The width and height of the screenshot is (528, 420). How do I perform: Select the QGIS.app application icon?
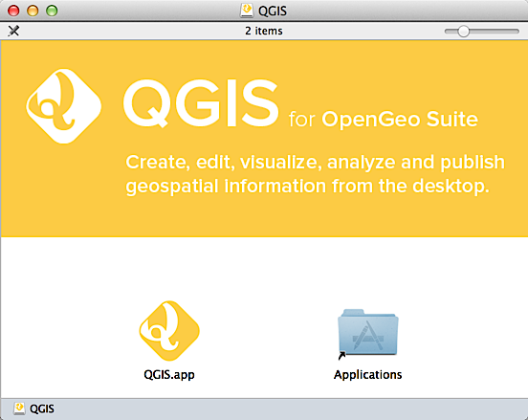click(169, 331)
